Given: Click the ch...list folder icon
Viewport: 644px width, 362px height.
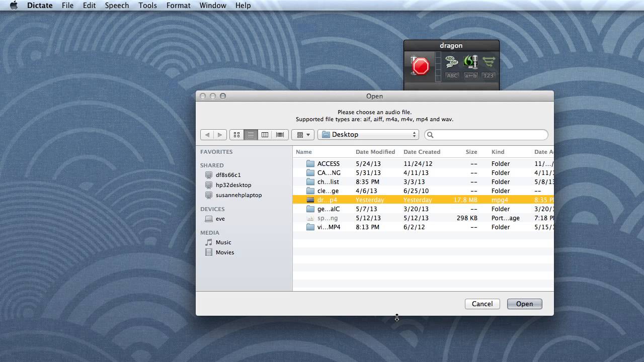Looking at the screenshot, I should [310, 182].
